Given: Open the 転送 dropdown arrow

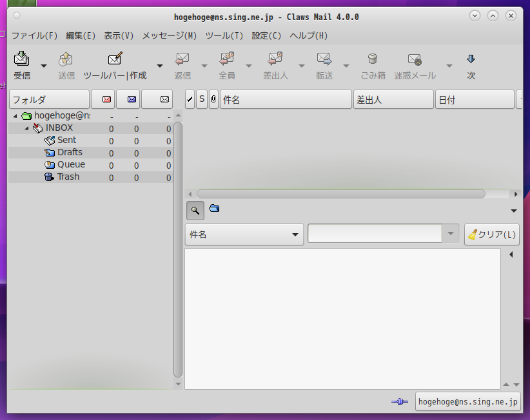Looking at the screenshot, I should [x=346, y=66].
